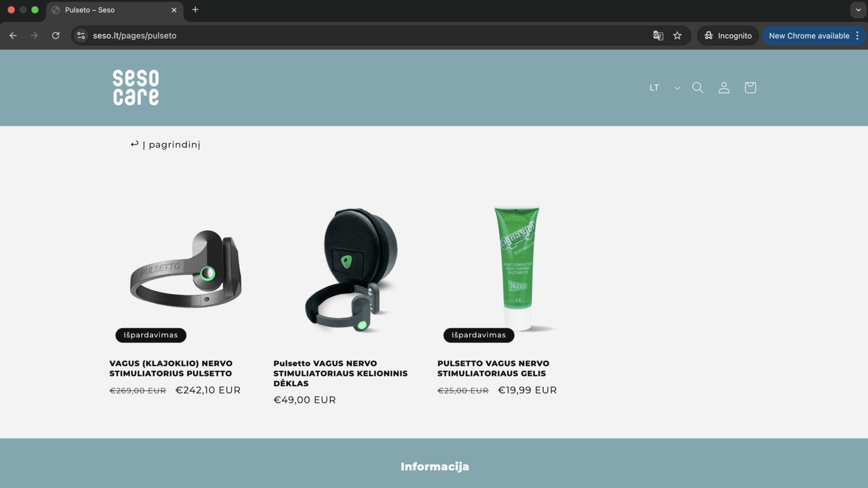Open Pulsetto kelioninis dėklas product link

click(x=340, y=373)
